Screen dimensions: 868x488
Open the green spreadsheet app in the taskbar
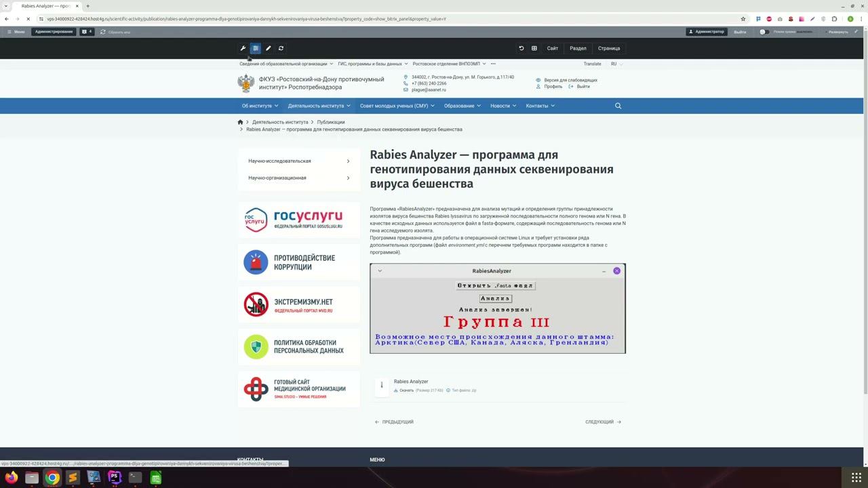(x=156, y=478)
